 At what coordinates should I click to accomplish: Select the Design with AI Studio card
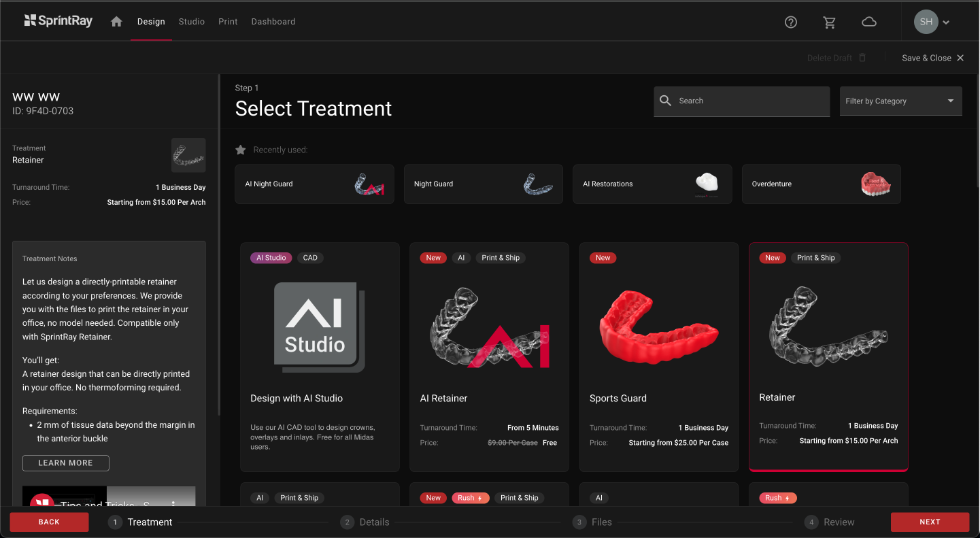point(320,357)
